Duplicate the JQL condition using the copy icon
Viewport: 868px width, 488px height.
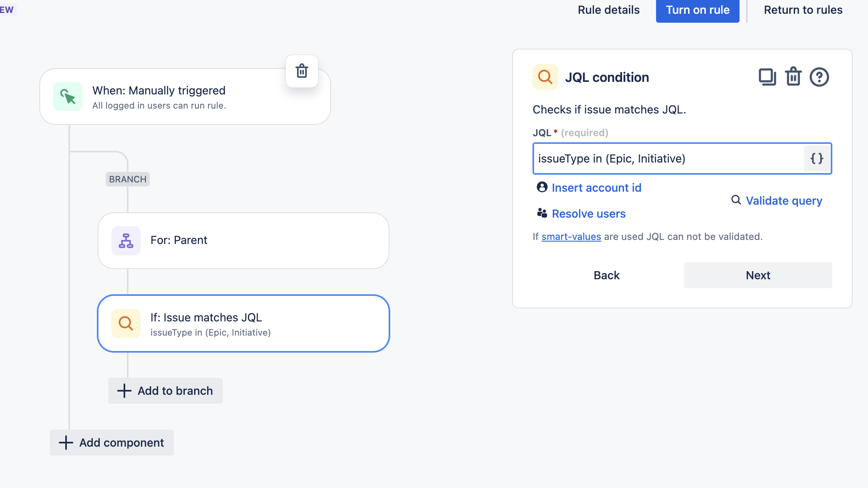point(767,77)
